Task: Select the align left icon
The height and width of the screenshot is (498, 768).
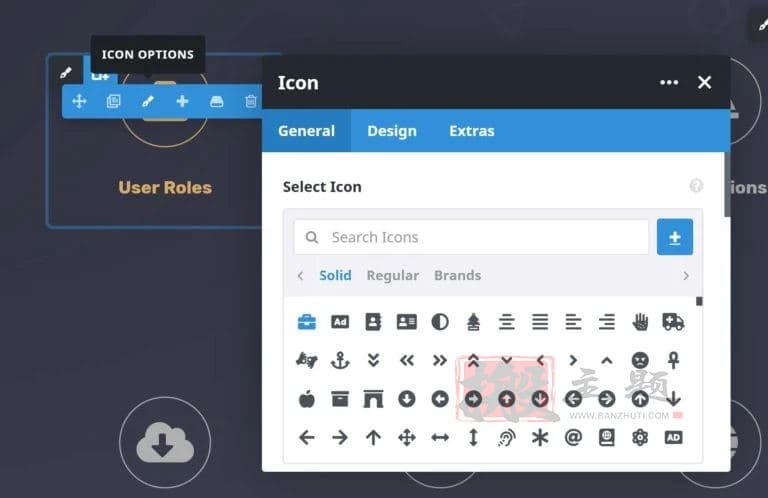Action: click(x=573, y=322)
